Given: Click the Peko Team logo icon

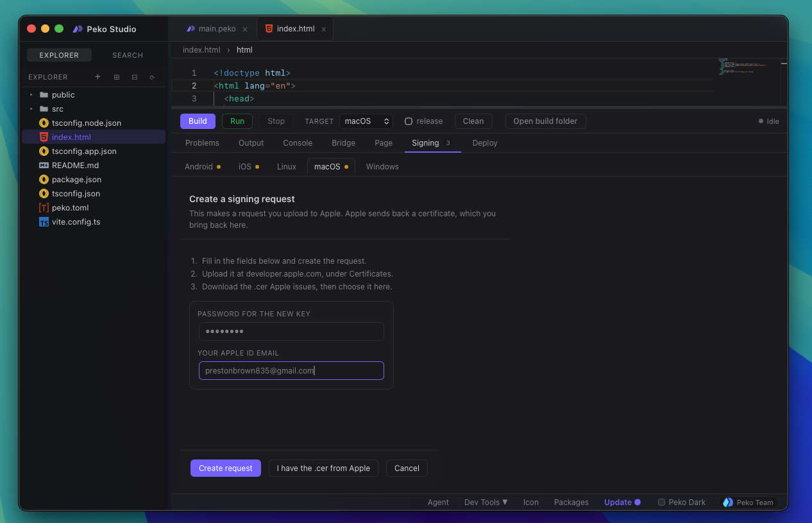Looking at the screenshot, I should pos(727,502).
